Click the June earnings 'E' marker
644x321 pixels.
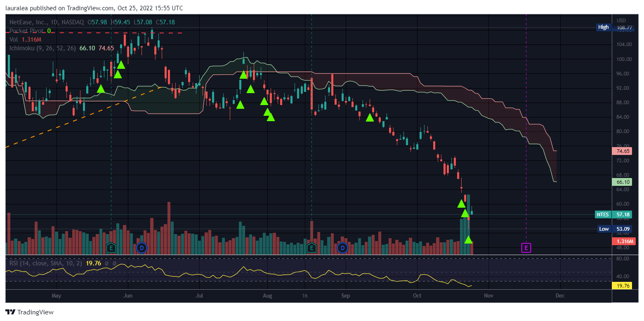111,248
